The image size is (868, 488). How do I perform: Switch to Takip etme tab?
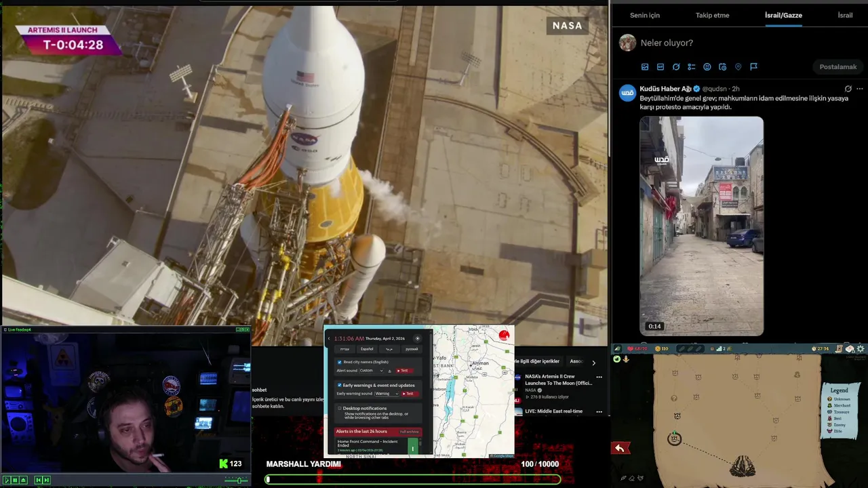[712, 15]
